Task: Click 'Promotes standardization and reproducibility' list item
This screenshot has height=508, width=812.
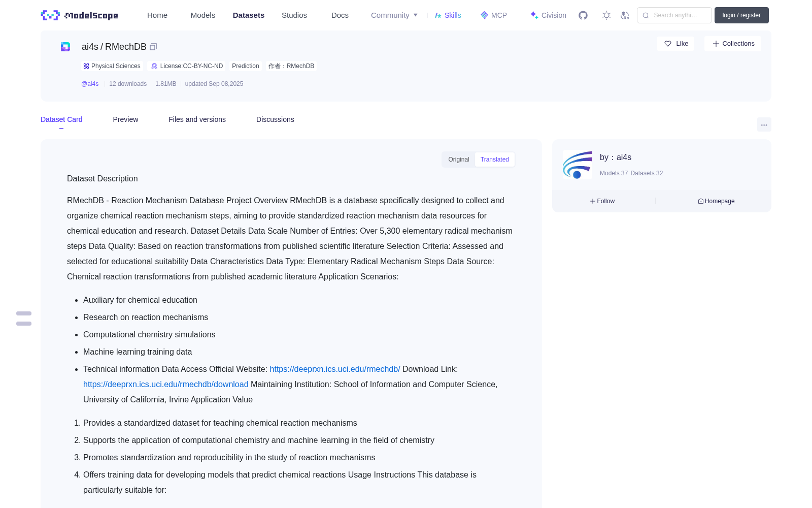Action: 229,458
